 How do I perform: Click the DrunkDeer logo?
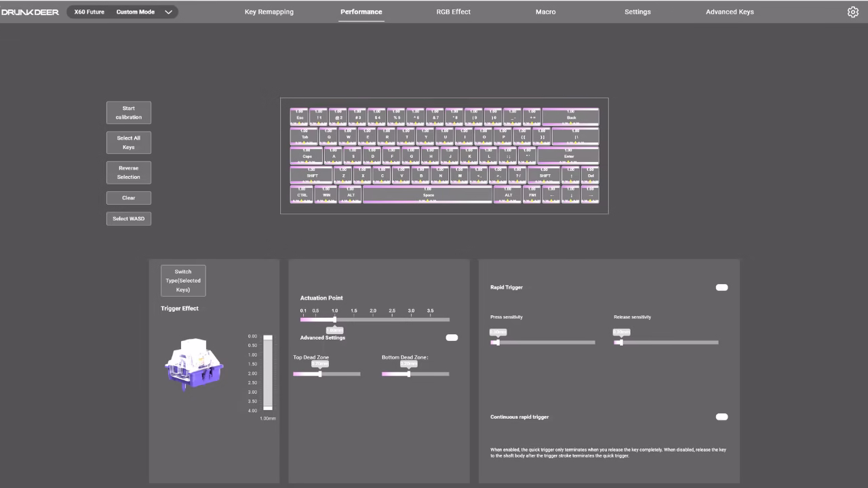pos(31,12)
